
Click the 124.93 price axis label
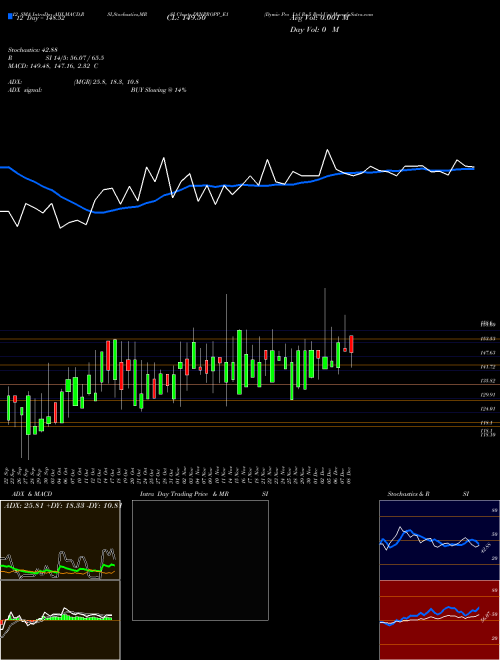(488, 409)
